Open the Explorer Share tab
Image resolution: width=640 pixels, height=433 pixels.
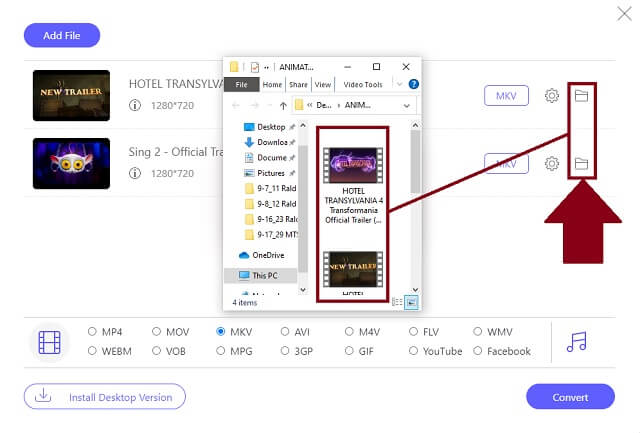click(298, 84)
